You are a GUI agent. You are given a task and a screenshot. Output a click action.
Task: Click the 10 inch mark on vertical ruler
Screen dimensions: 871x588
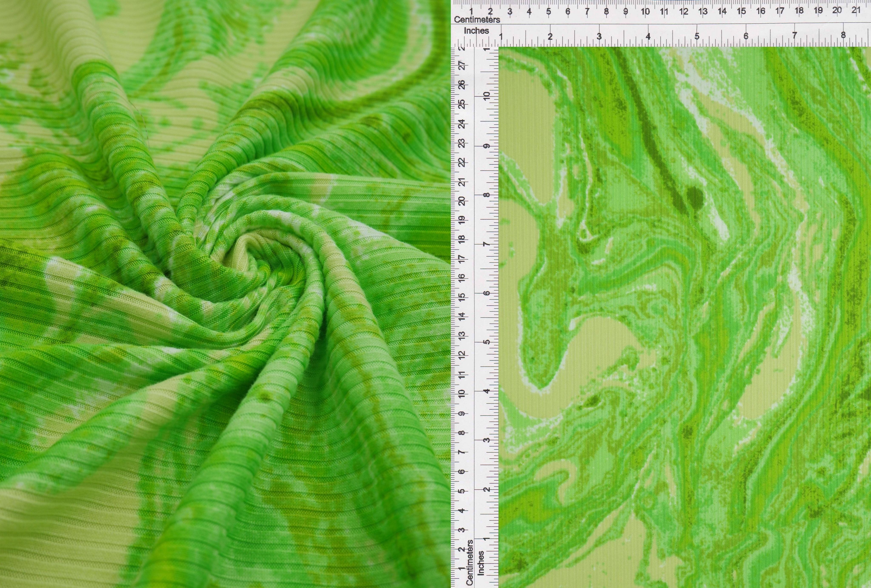pos(487,96)
